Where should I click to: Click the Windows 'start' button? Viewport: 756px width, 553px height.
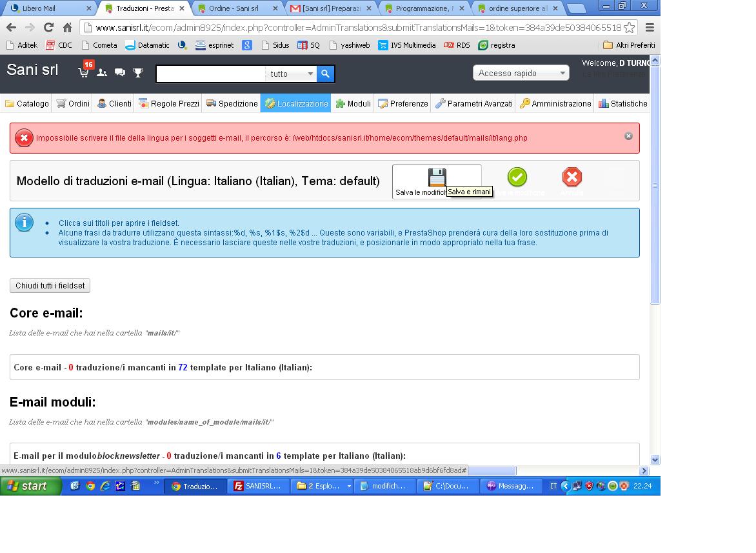[30, 485]
